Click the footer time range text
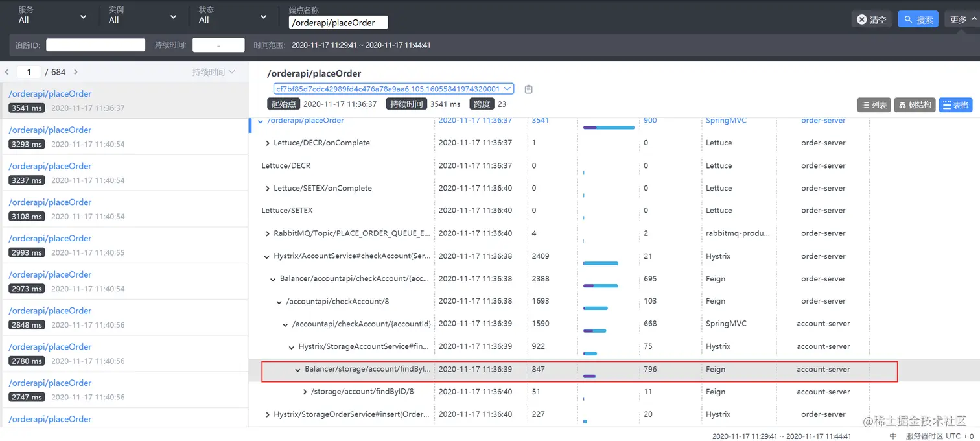The width and height of the screenshot is (980, 441). click(782, 436)
